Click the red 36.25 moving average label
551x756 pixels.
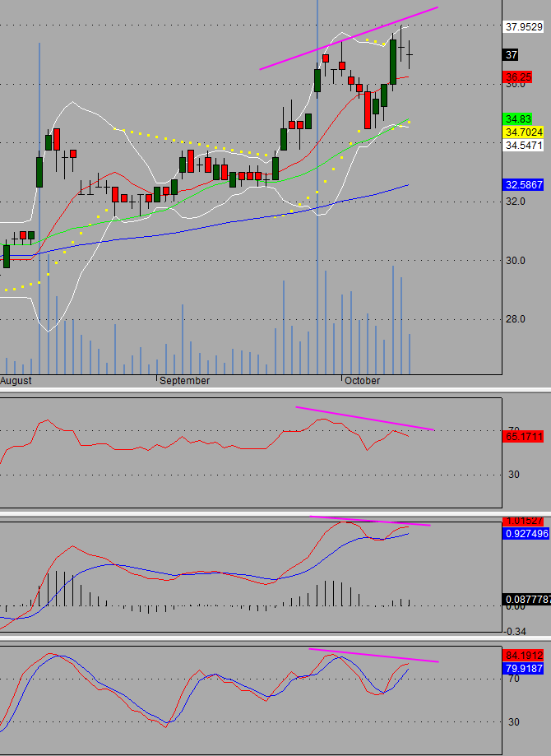(x=518, y=77)
